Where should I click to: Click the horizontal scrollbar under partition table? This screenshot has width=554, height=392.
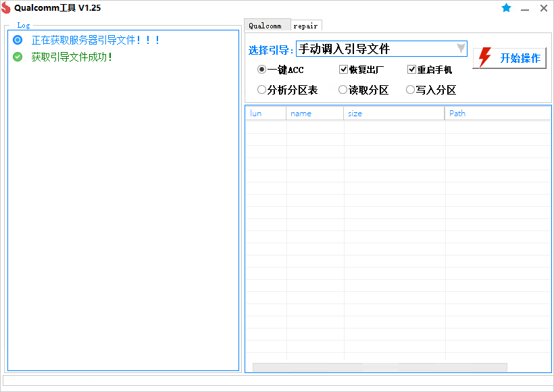pos(379,367)
